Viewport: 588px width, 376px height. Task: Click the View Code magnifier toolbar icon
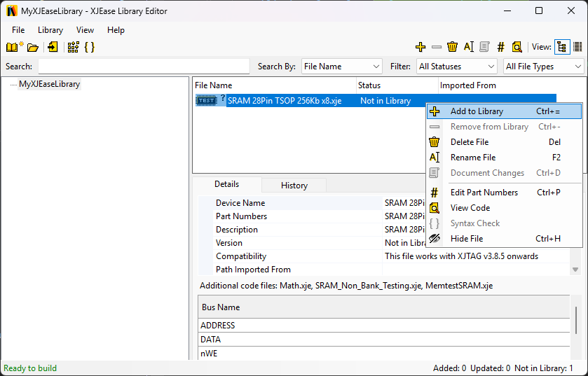tap(517, 47)
